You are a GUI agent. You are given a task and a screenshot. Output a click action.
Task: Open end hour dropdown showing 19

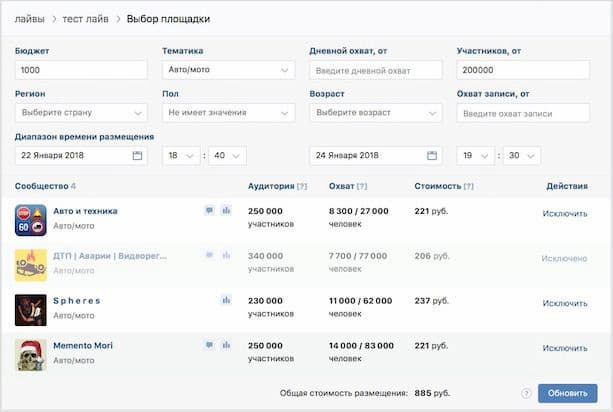(476, 156)
